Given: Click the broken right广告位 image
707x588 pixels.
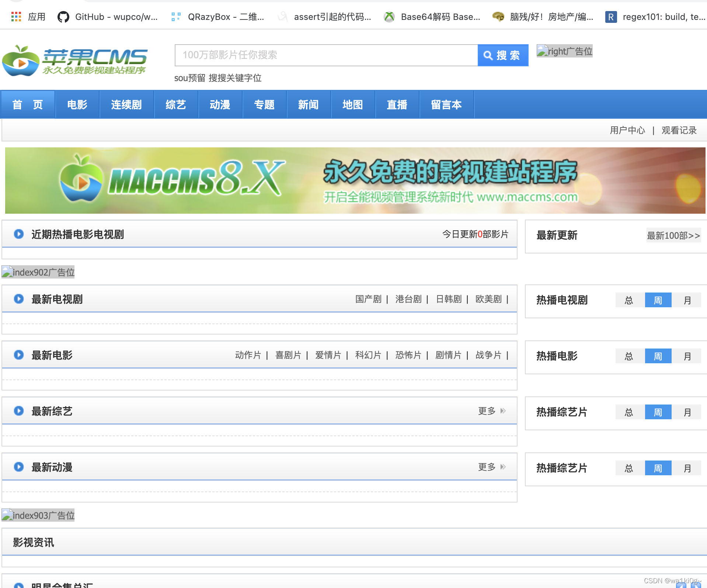Looking at the screenshot, I should click(564, 51).
